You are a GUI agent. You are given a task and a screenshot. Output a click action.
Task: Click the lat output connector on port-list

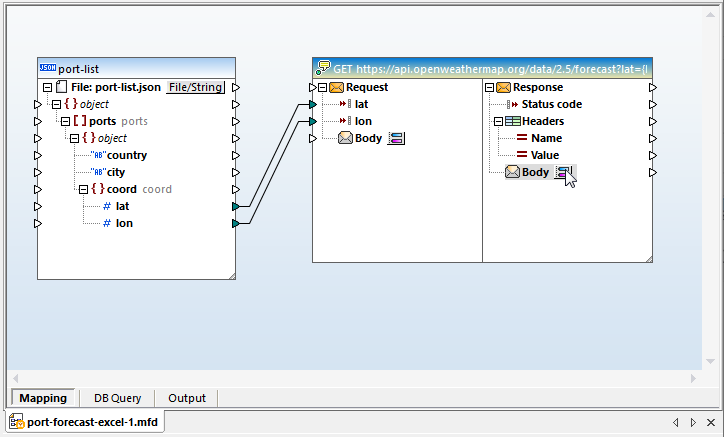pyautogui.click(x=236, y=206)
